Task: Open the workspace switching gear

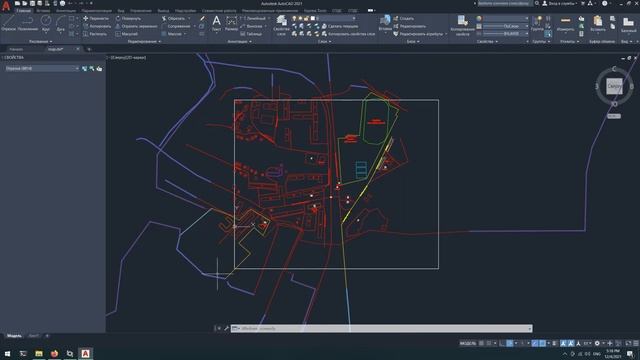Action: (597, 343)
